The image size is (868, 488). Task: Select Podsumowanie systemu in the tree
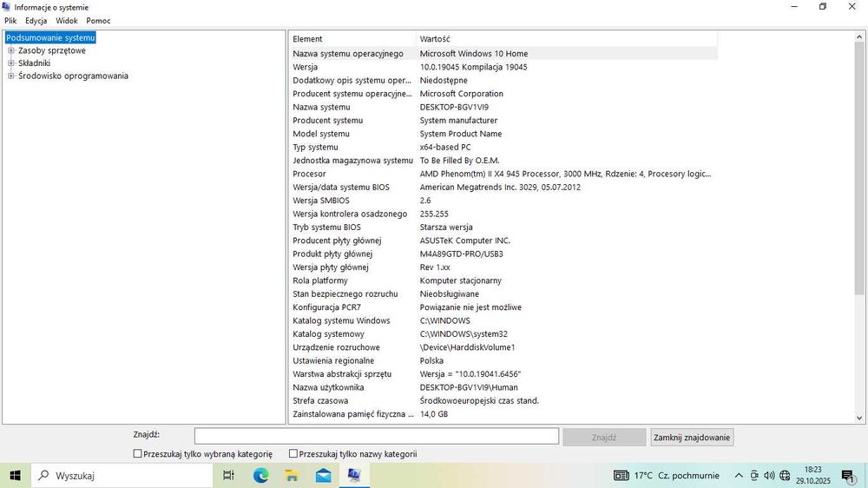50,37
